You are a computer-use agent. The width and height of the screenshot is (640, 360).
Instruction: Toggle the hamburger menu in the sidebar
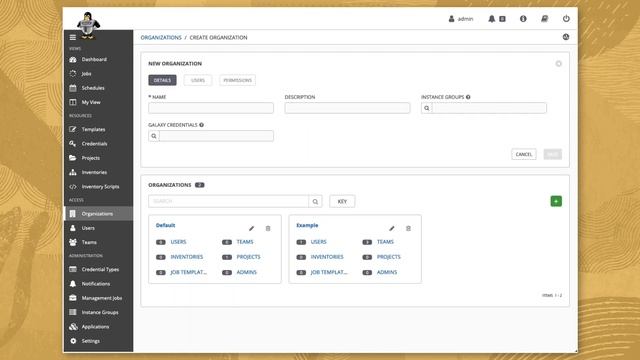[73, 38]
